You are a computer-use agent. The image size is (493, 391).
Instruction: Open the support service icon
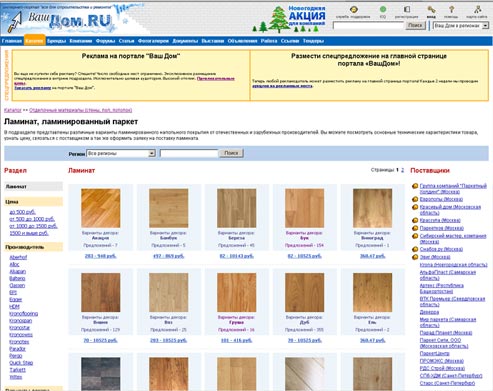[x=354, y=9]
